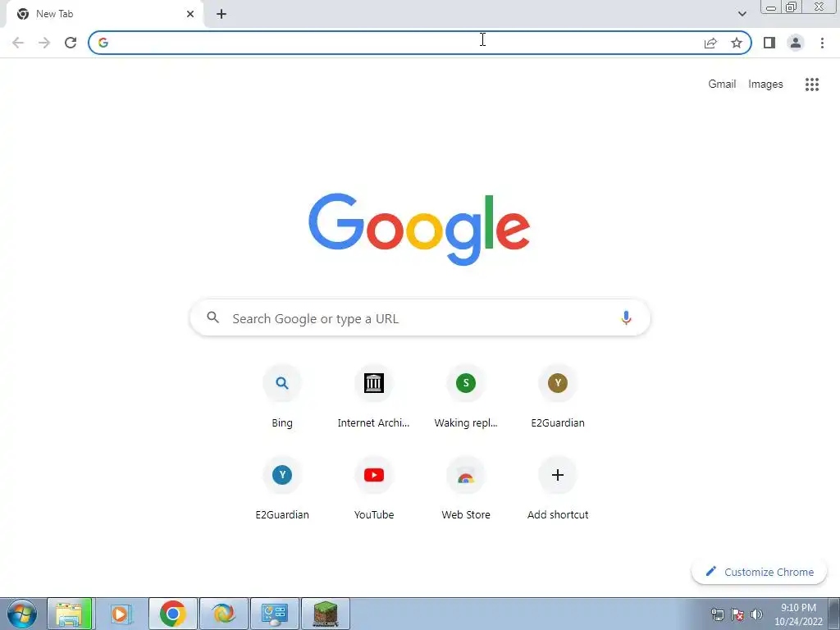
Task: Open the Bing shortcut
Action: click(282, 396)
